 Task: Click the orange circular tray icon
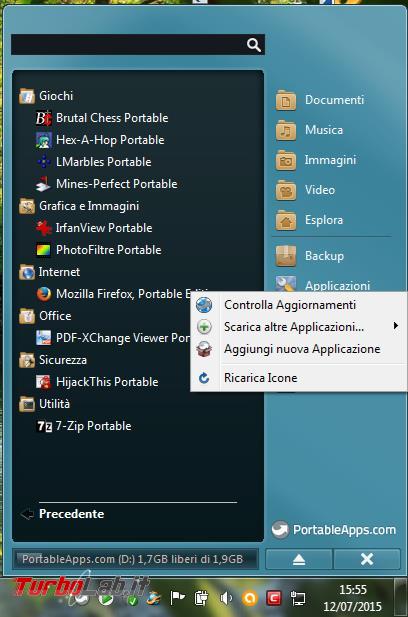[249, 599]
